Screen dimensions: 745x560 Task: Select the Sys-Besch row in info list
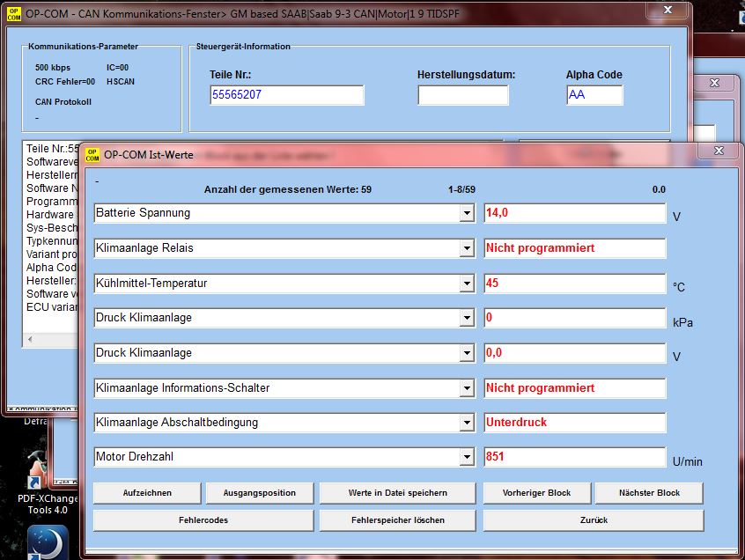click(52, 228)
